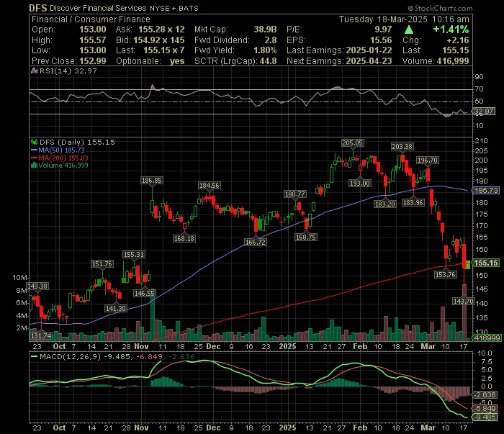Click the Fwd Yield value 1.80%
The width and height of the screenshot is (504, 434).
click(x=265, y=50)
